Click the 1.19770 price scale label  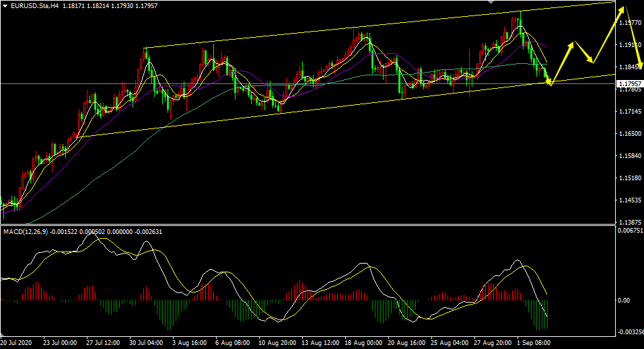coord(631,23)
